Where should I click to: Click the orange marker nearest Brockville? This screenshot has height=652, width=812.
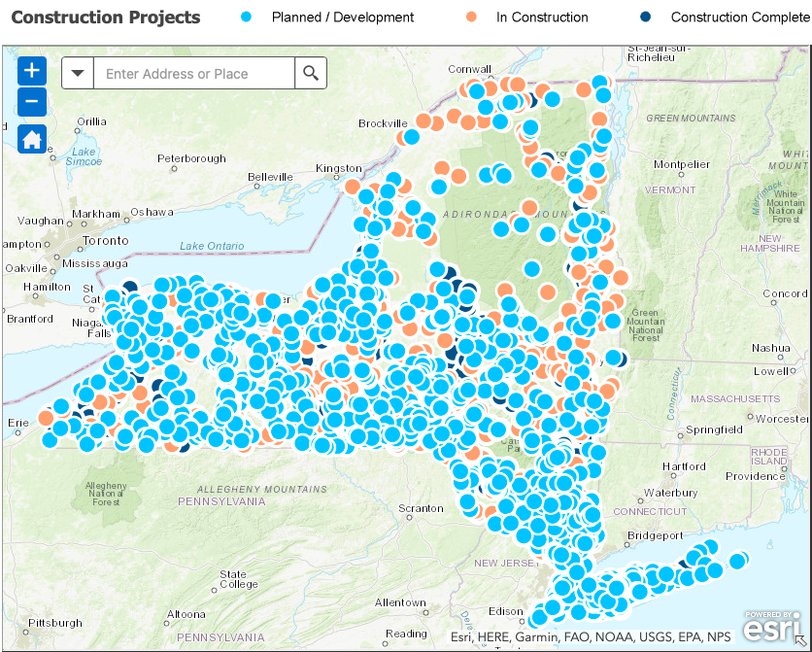[x=424, y=121]
